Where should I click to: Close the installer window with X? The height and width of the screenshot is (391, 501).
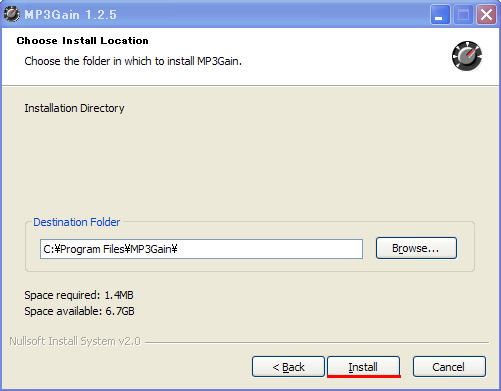click(486, 15)
